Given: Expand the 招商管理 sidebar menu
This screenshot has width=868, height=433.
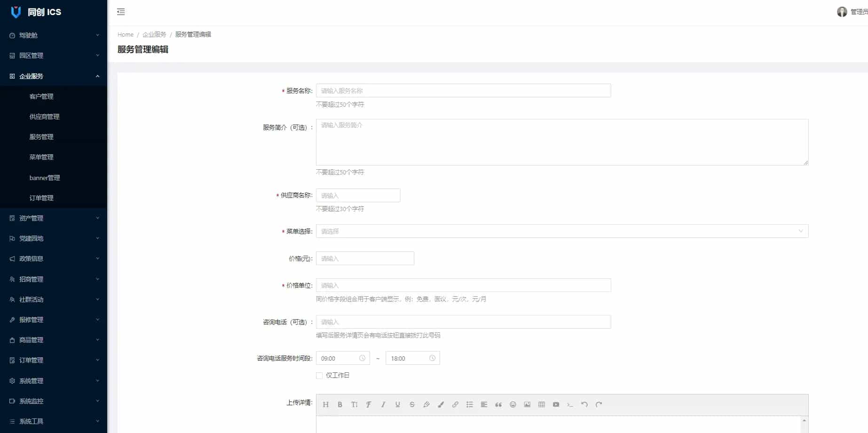Looking at the screenshot, I should [x=54, y=279].
